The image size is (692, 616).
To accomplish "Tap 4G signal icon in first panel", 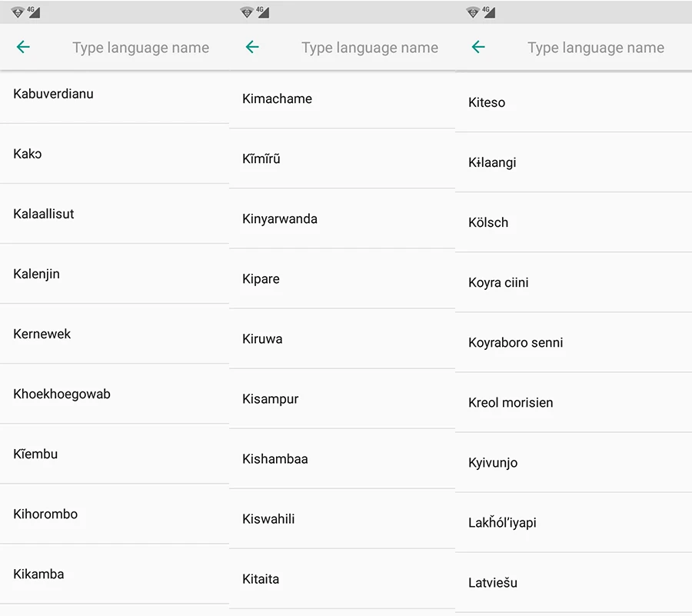I will (x=34, y=12).
